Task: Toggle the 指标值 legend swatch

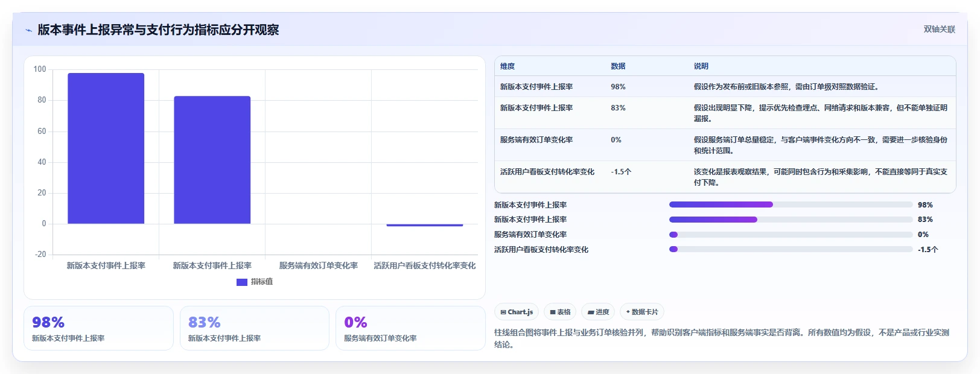Action: 242,282
